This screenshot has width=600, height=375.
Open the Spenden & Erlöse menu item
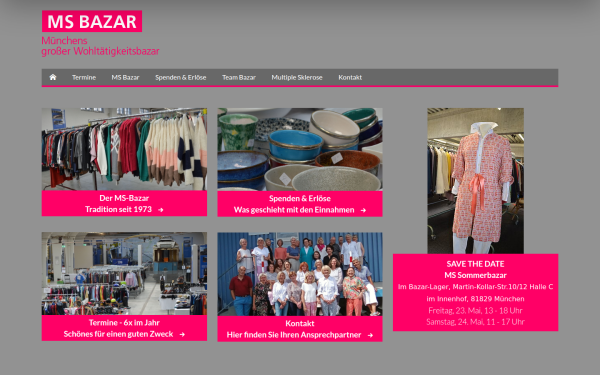click(x=181, y=77)
